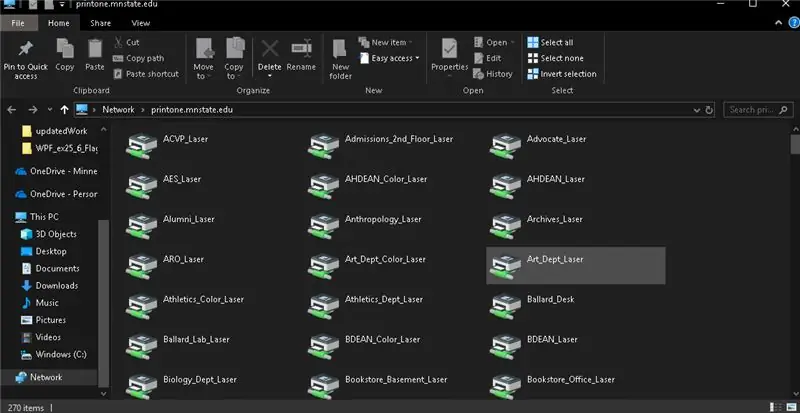
Task: Open the Move to dropdown
Action: point(204,59)
